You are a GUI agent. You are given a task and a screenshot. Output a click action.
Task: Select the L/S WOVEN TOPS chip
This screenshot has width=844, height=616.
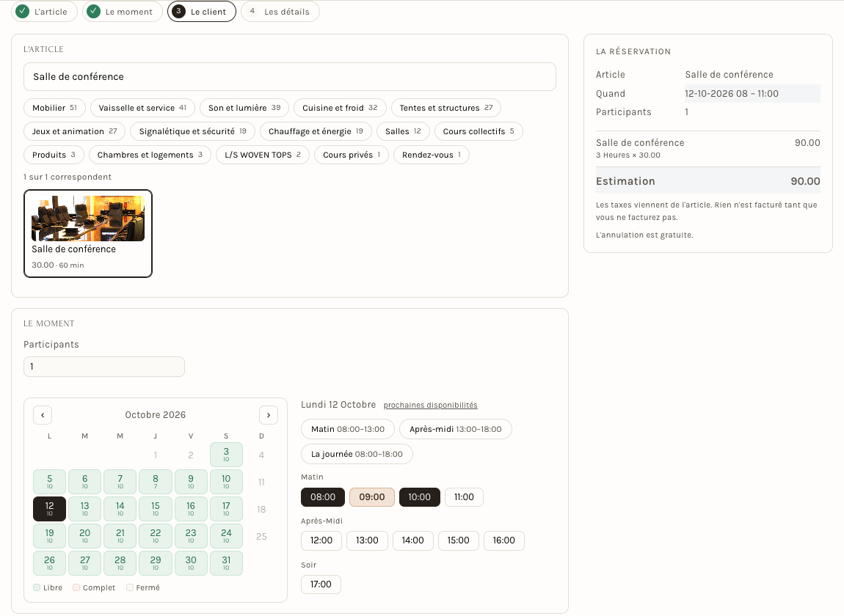263,155
